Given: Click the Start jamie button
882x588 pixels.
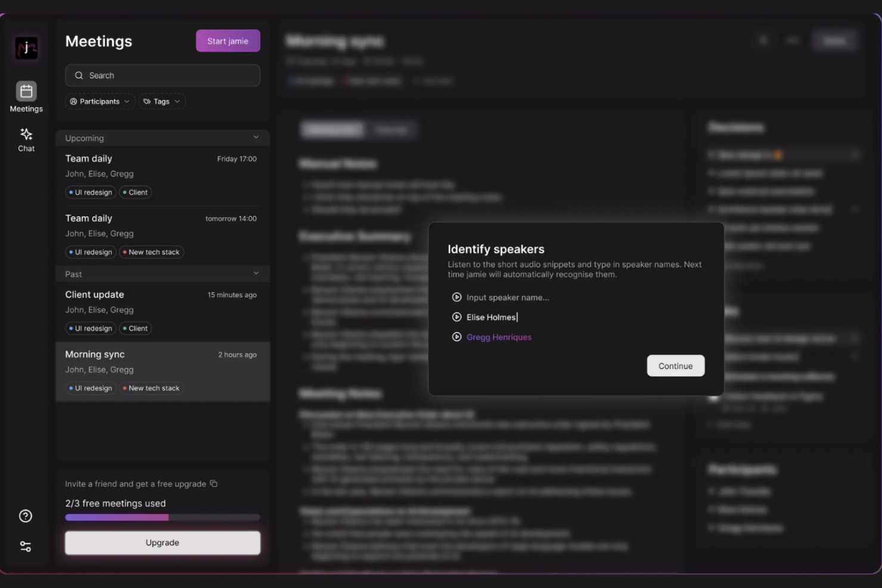Looking at the screenshot, I should tap(228, 41).
